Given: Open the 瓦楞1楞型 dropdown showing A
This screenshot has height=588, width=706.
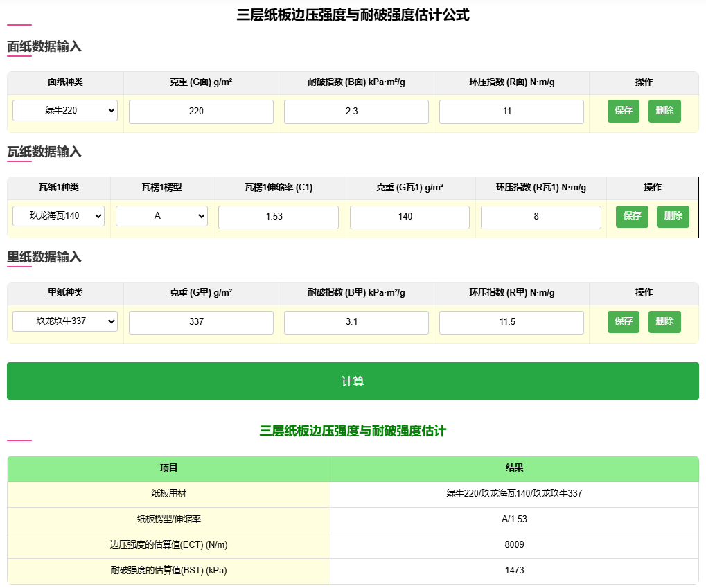Looking at the screenshot, I should [161, 216].
